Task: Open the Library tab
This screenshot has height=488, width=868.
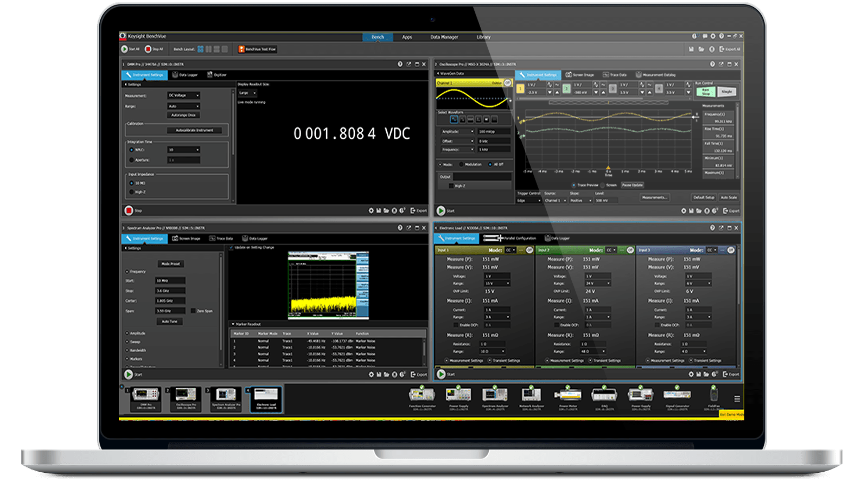Action: [483, 37]
